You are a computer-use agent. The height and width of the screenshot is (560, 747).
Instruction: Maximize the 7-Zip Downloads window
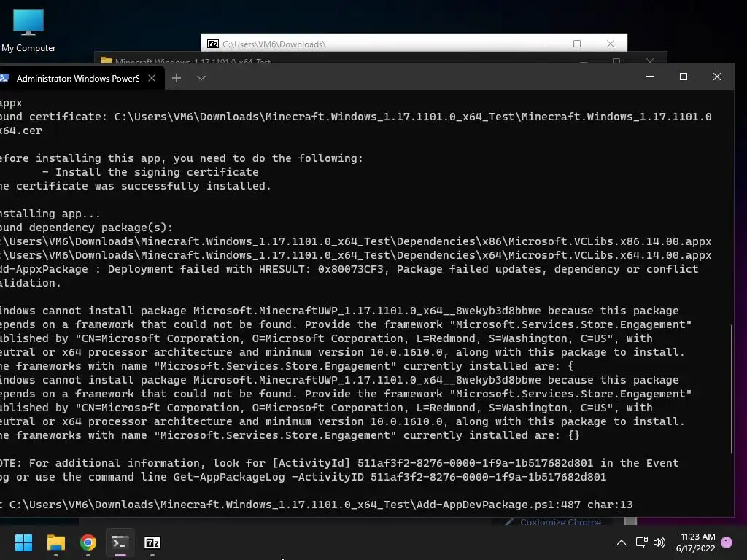(x=577, y=44)
